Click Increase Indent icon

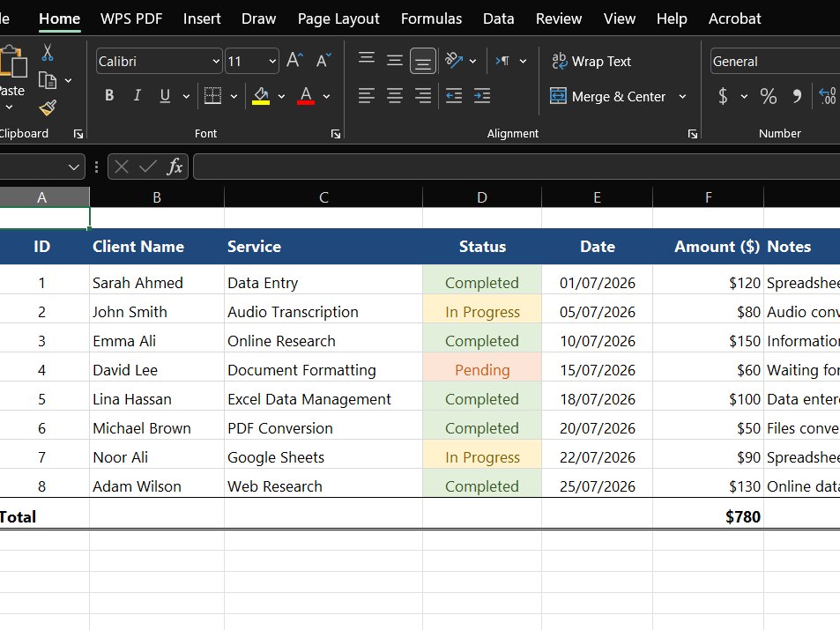482,96
